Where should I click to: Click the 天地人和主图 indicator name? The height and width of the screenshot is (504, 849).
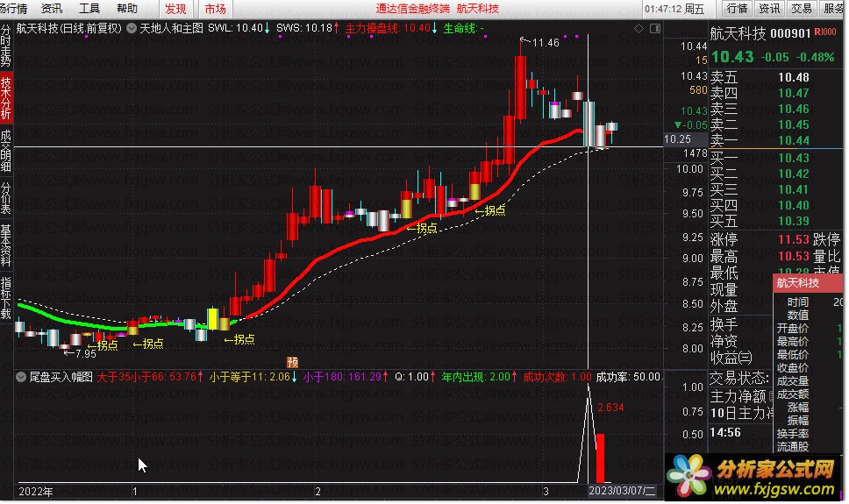coord(172,28)
